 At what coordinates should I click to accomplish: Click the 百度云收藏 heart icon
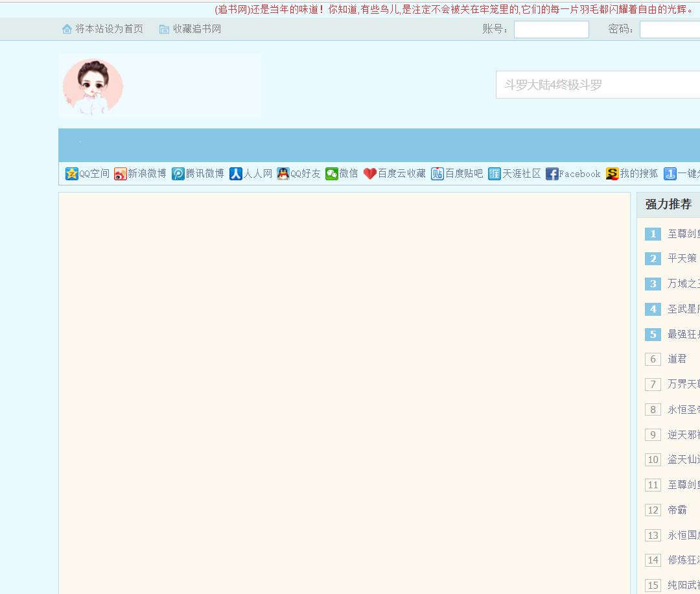pos(370,174)
